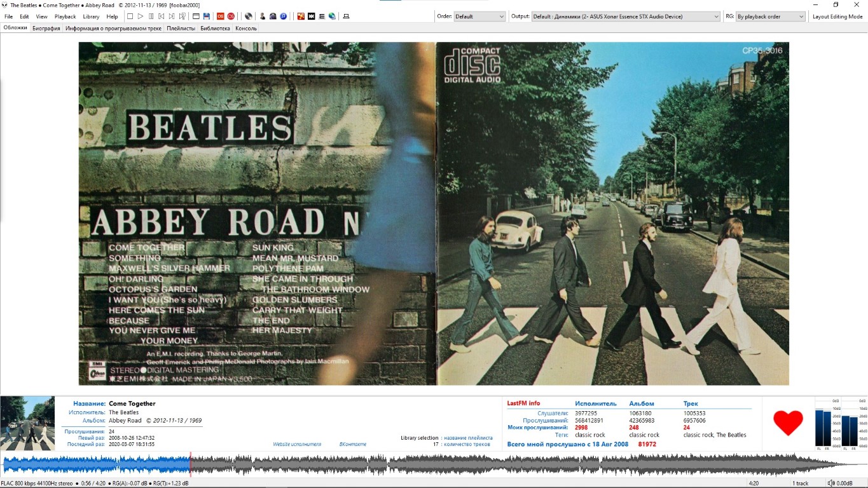Switch to the Биография tab
The width and height of the screenshot is (868, 488).
[x=46, y=29]
